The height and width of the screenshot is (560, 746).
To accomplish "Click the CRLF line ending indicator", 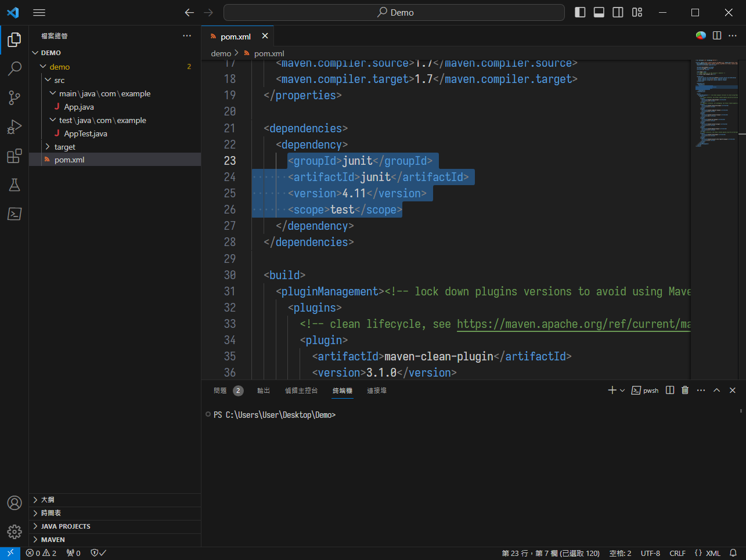I will pos(677,553).
